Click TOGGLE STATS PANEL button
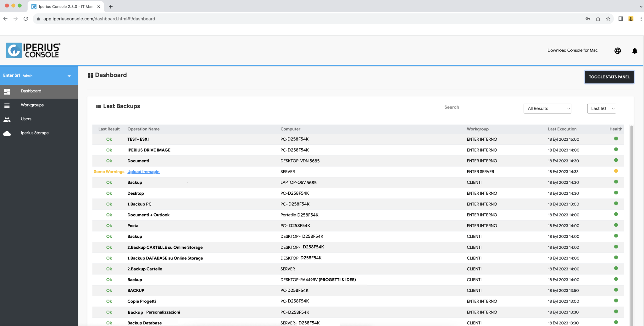This screenshot has width=644, height=326. click(609, 77)
